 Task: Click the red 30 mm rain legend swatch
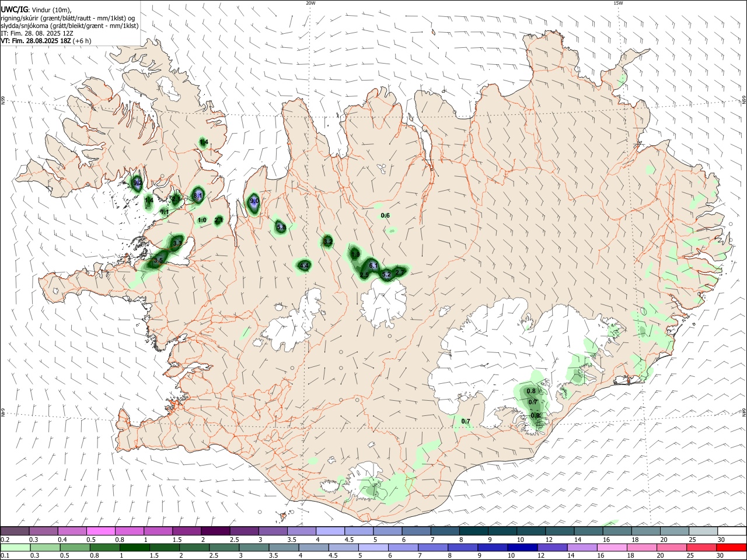click(x=732, y=547)
